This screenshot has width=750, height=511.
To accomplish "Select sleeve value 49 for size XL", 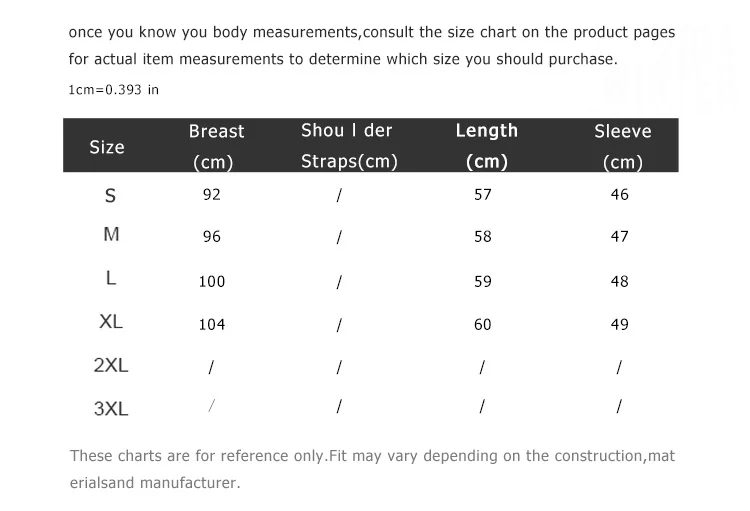I will click(619, 324).
